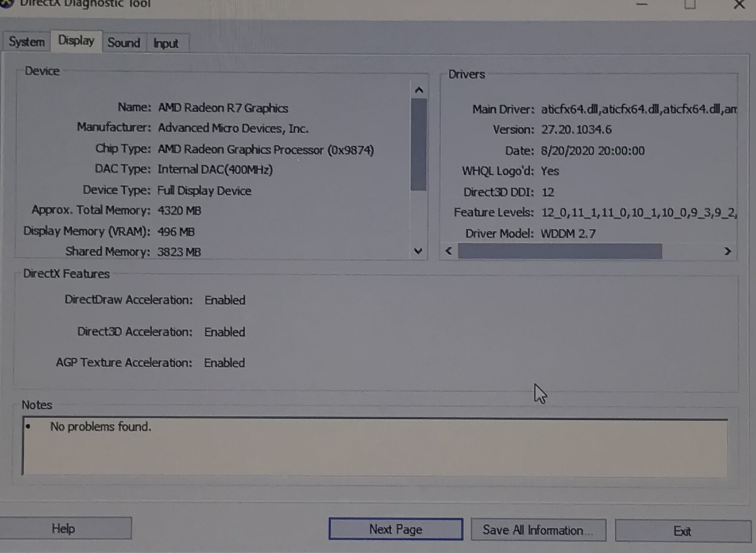The width and height of the screenshot is (756, 553).
Task: Click the Next Page button
Action: pyautogui.click(x=395, y=529)
